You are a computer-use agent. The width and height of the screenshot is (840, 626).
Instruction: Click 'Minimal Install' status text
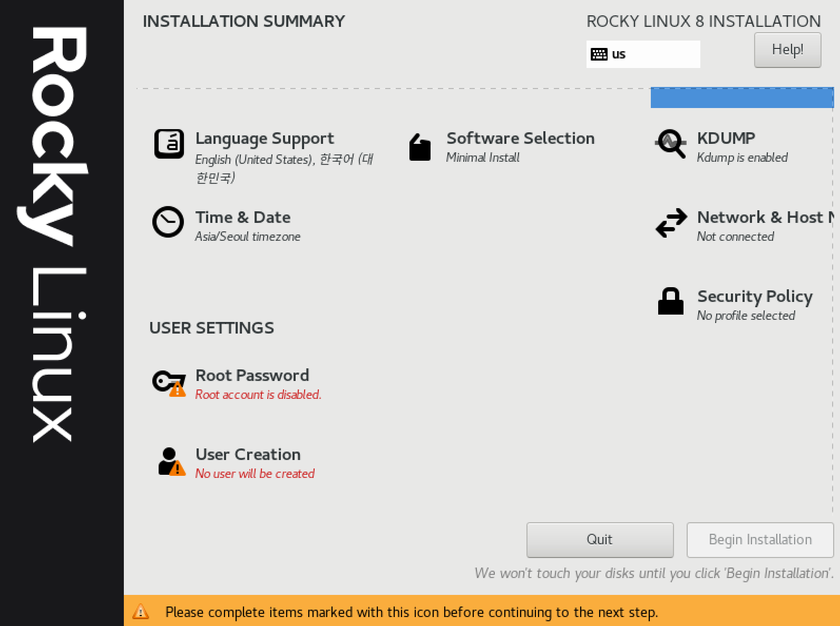(483, 158)
